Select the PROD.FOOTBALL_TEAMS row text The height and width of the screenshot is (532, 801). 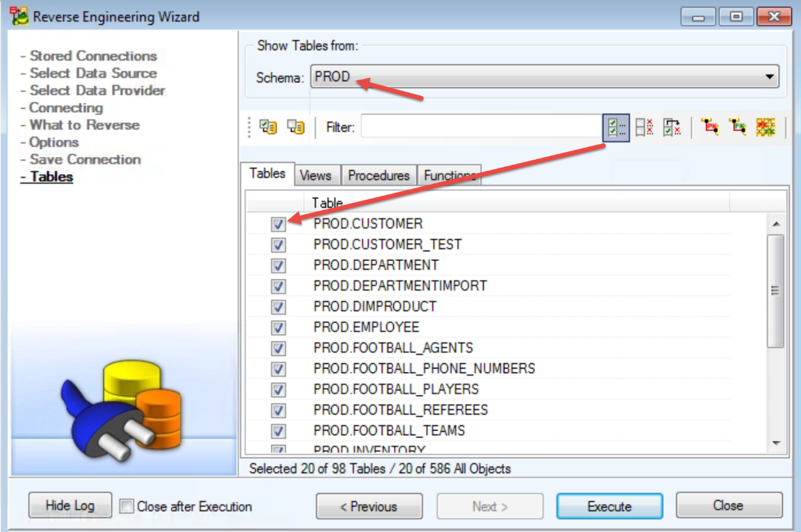tap(389, 431)
